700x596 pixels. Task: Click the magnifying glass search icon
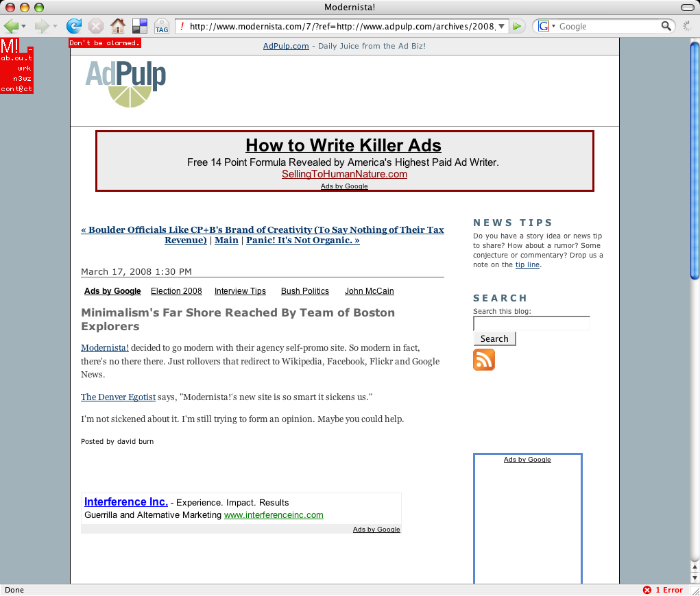(666, 26)
